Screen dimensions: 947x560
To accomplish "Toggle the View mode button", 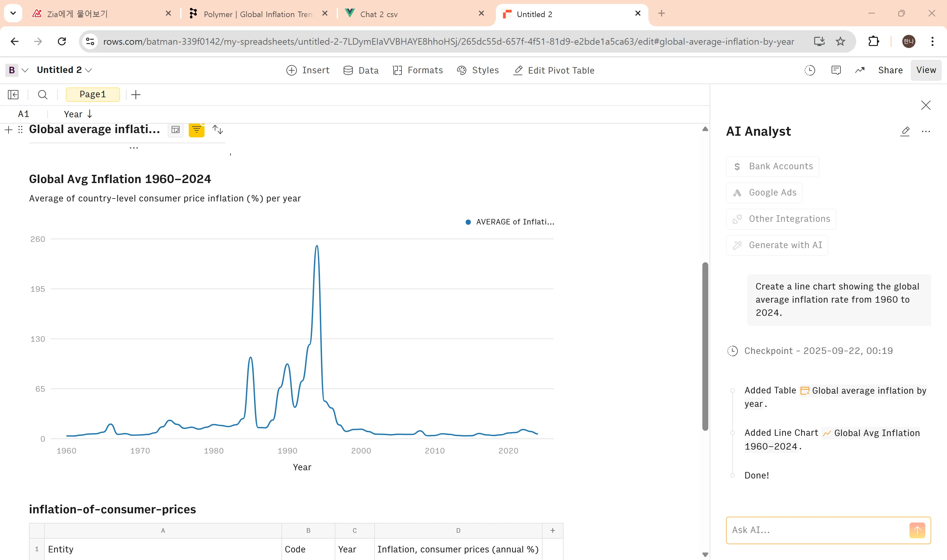I will (x=926, y=70).
